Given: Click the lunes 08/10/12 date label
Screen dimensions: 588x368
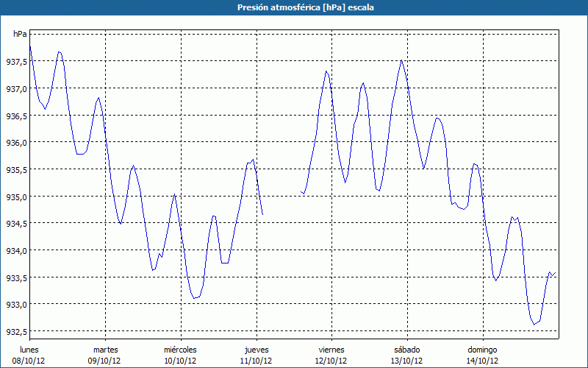Looking at the screenshot, I should point(29,355).
